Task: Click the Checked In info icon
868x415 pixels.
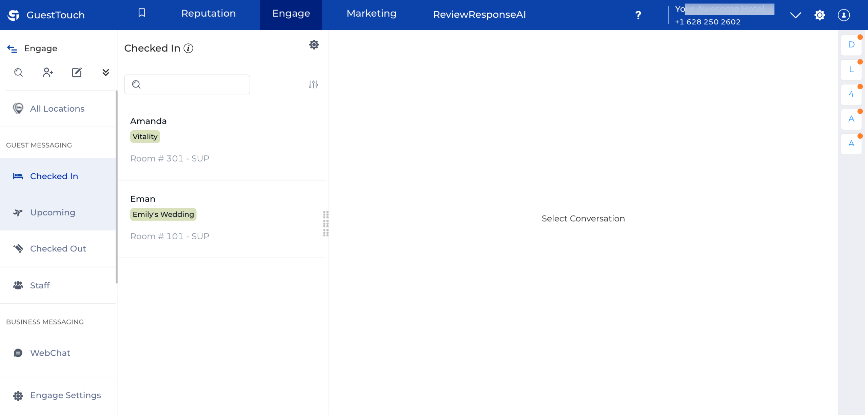Action: 189,49
